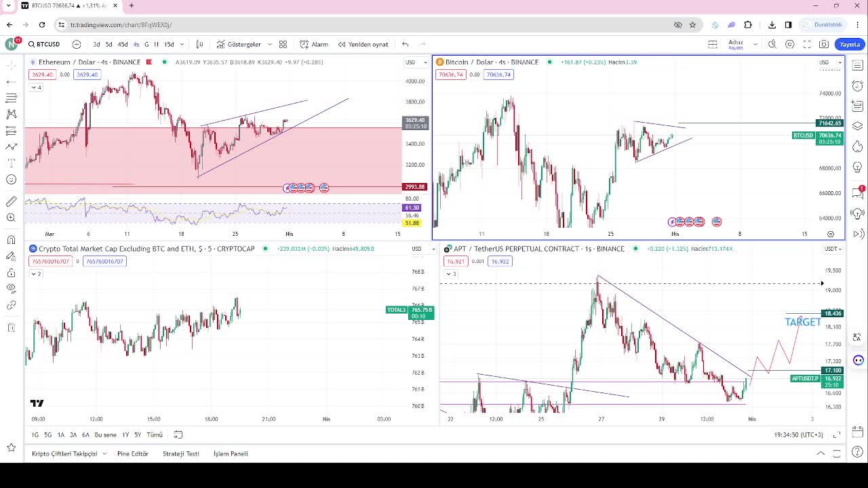Open Göstergeler indicators menu
868x488 pixels.
point(239,44)
